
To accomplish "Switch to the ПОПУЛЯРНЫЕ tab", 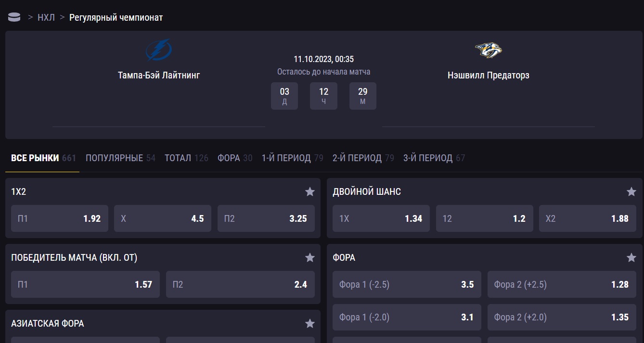I will (x=120, y=158).
